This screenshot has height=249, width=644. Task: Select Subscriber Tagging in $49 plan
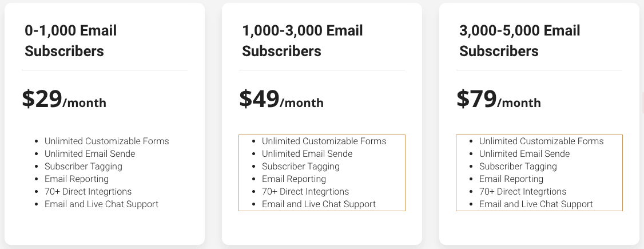click(301, 167)
